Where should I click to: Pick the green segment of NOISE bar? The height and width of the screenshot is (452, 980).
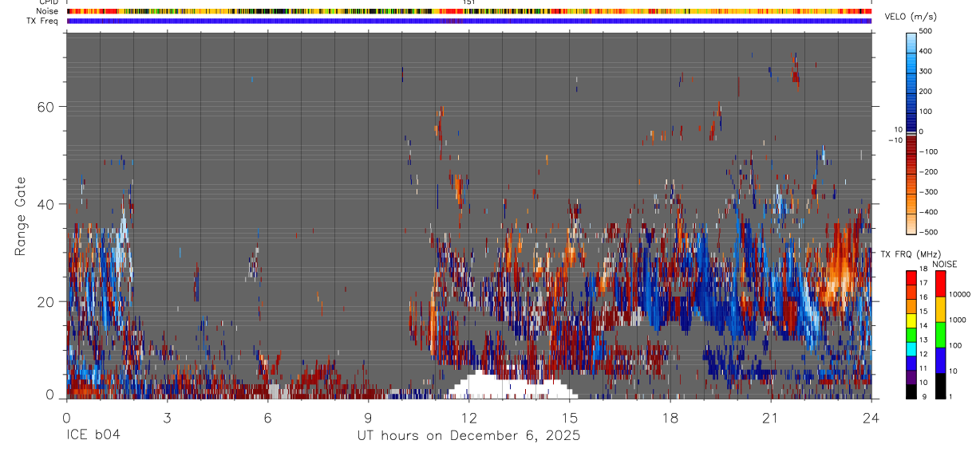point(941,334)
